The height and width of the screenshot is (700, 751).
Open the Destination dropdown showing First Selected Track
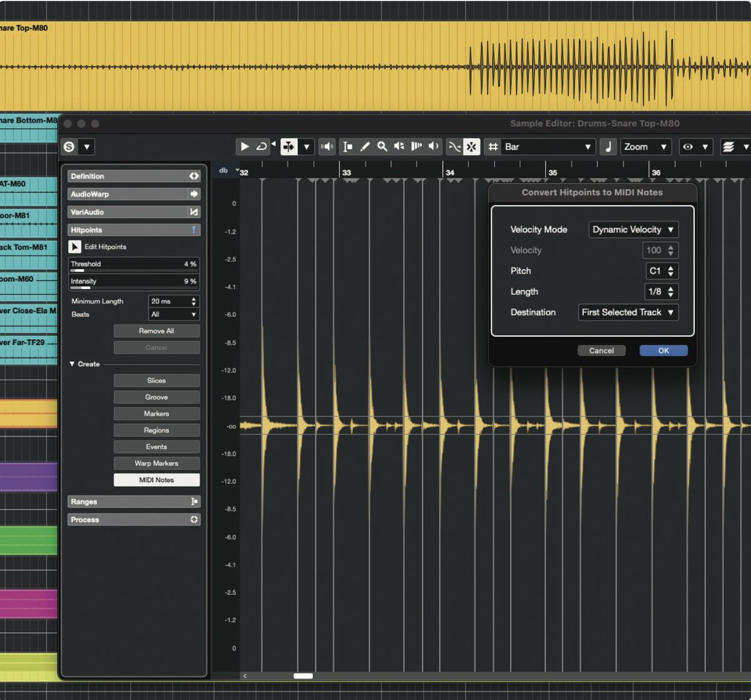click(628, 312)
